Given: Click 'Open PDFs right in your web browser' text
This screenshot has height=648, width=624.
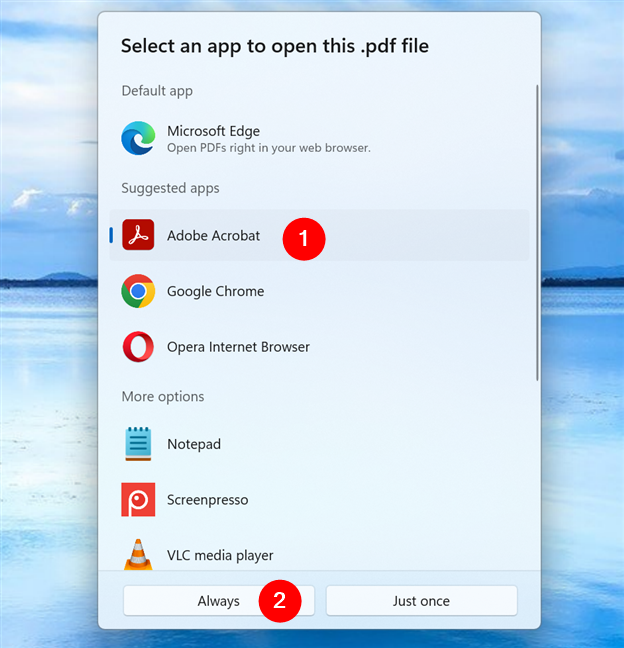Looking at the screenshot, I should tap(269, 148).
